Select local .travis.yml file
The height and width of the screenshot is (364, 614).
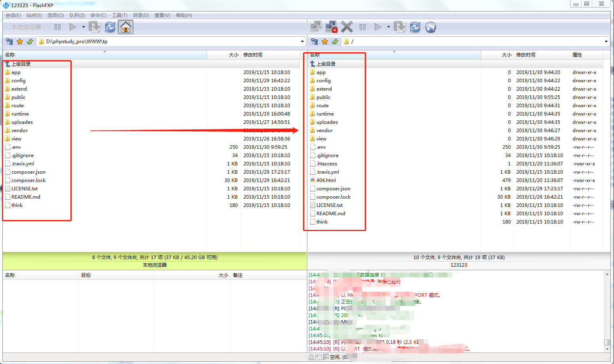pos(23,164)
